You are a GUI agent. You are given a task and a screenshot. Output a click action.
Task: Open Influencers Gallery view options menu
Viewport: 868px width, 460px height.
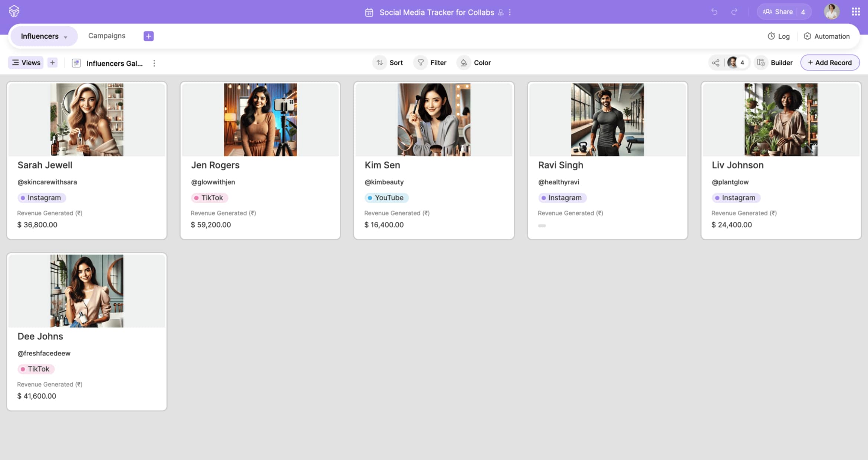click(154, 63)
